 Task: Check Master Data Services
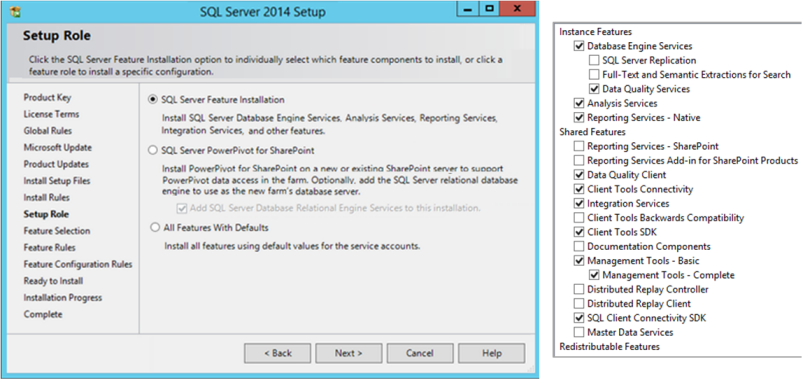(x=579, y=332)
